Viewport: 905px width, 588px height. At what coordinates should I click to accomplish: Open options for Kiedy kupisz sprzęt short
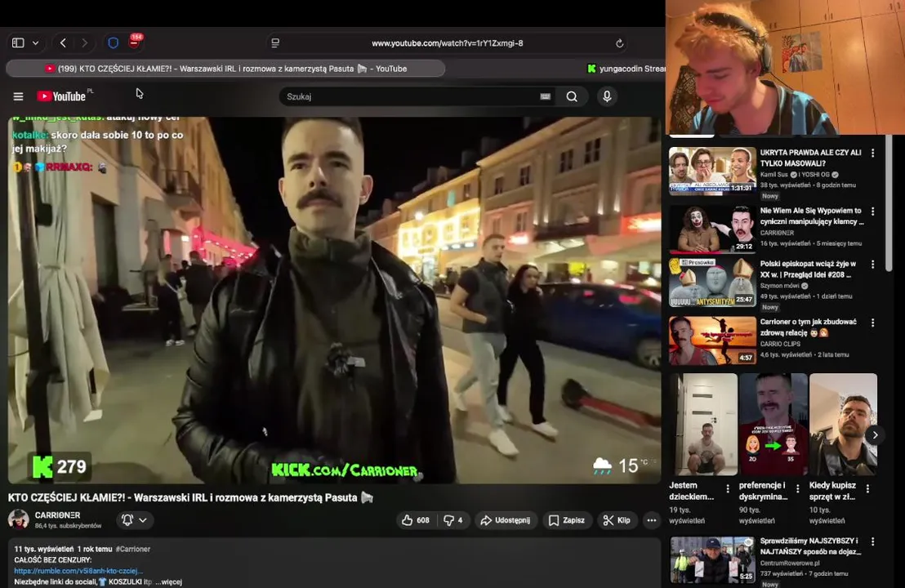tap(867, 488)
